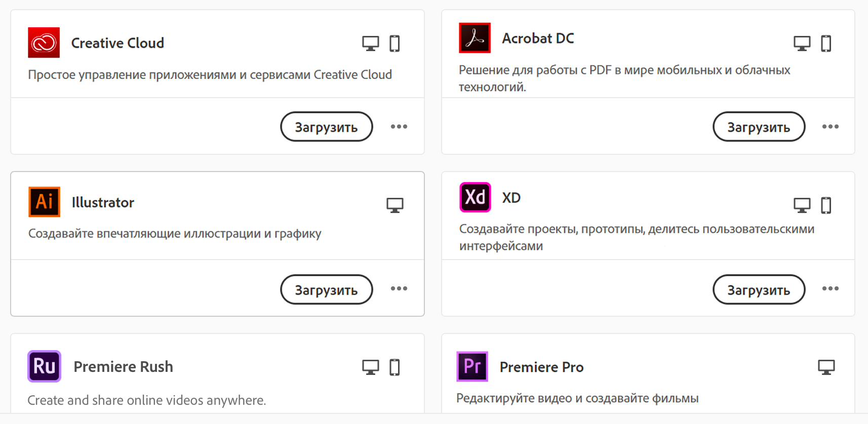Download XD with its Загрузить button

tap(759, 289)
